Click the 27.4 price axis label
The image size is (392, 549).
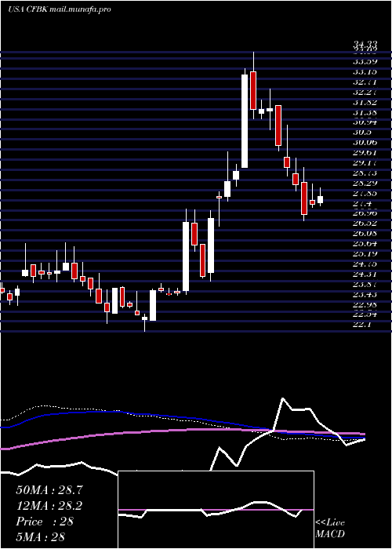(x=362, y=203)
